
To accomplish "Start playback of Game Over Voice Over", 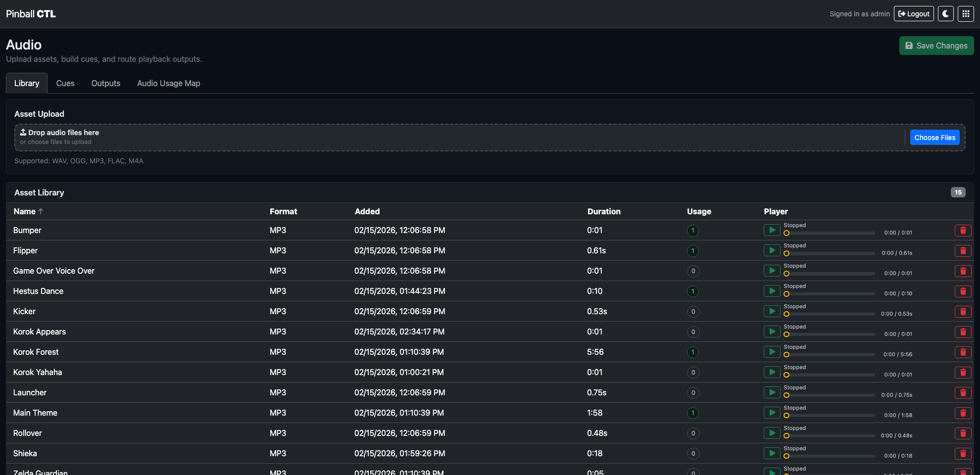I will coord(772,271).
